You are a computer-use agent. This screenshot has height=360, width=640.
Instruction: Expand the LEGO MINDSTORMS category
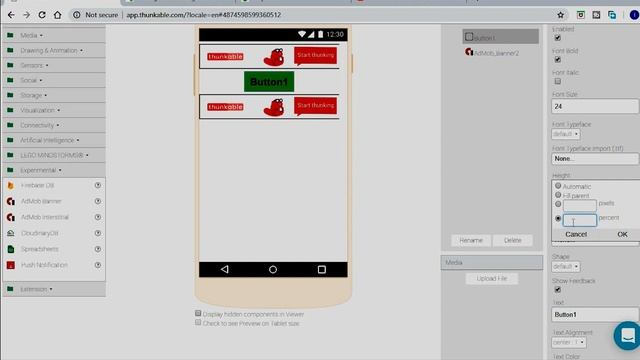(x=54, y=155)
